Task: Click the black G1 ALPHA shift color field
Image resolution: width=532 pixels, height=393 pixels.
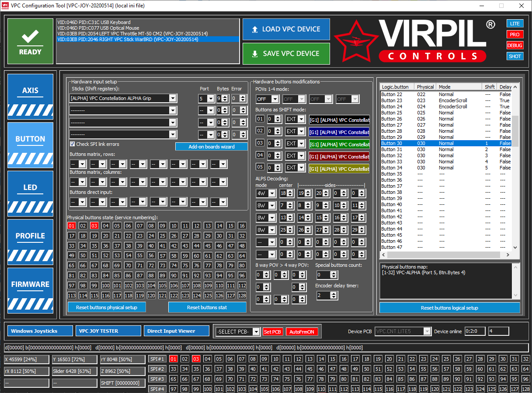Action: coord(339,120)
